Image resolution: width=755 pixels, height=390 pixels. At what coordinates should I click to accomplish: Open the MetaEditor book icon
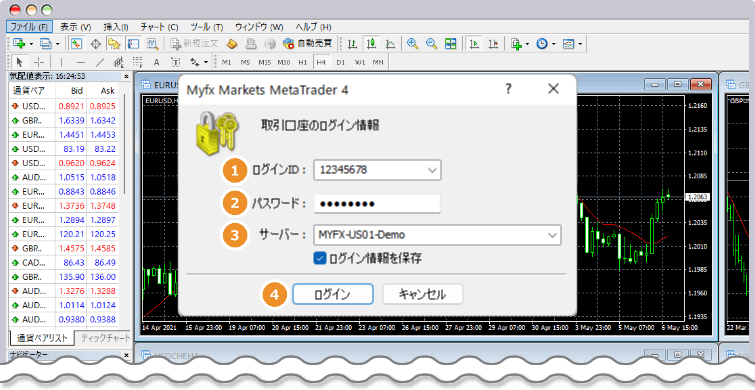233,44
